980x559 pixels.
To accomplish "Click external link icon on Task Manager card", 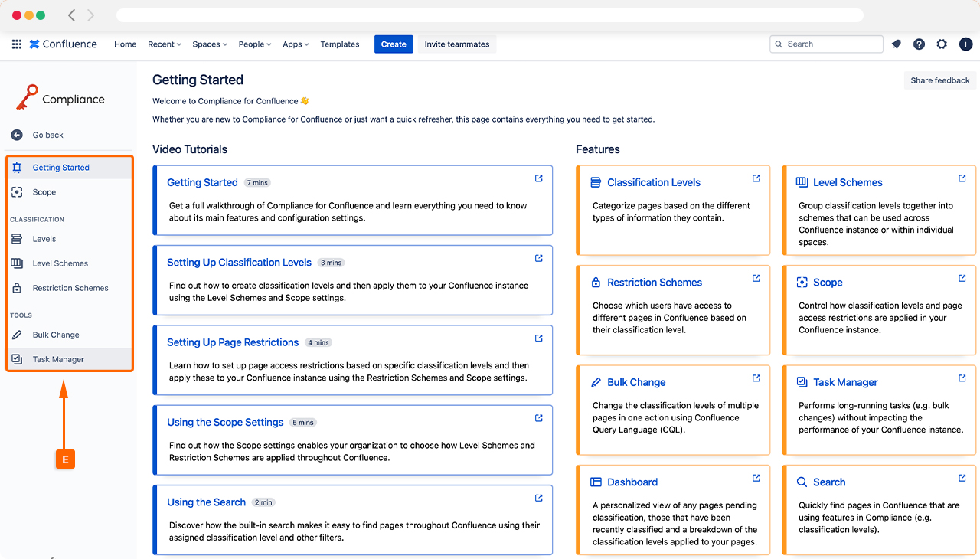I will [x=962, y=378].
